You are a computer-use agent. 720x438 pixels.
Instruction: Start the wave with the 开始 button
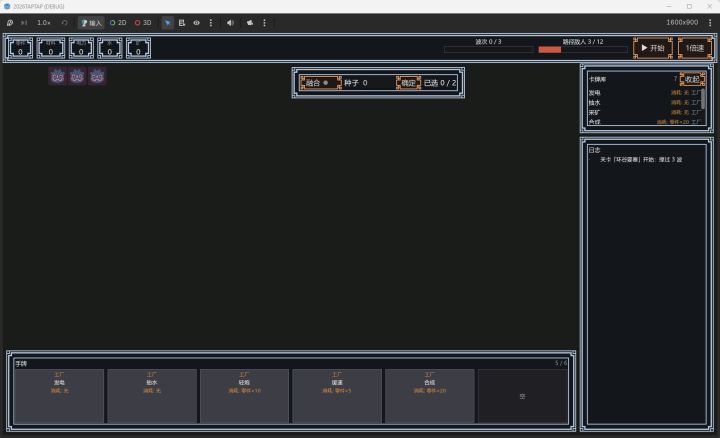[x=652, y=48]
